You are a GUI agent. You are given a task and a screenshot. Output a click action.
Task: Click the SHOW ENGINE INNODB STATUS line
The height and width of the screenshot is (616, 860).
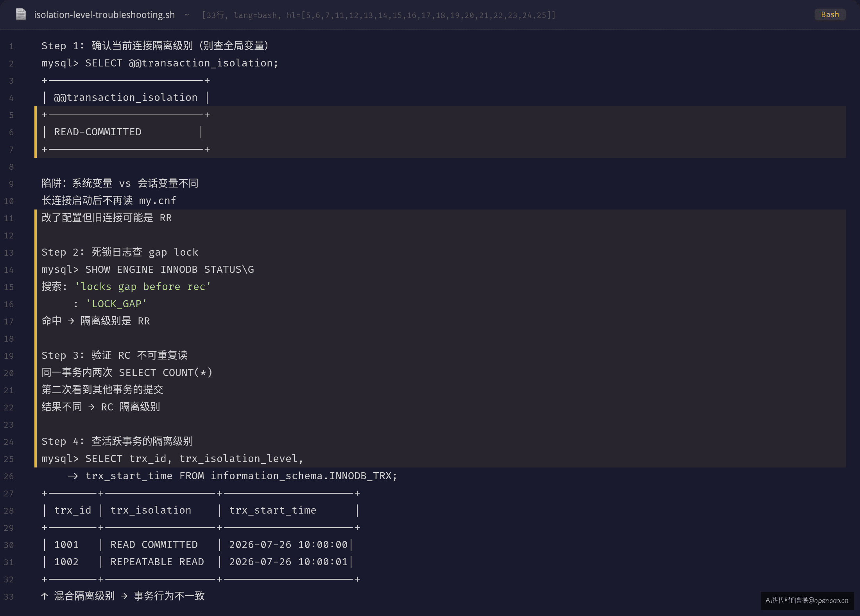tap(148, 269)
